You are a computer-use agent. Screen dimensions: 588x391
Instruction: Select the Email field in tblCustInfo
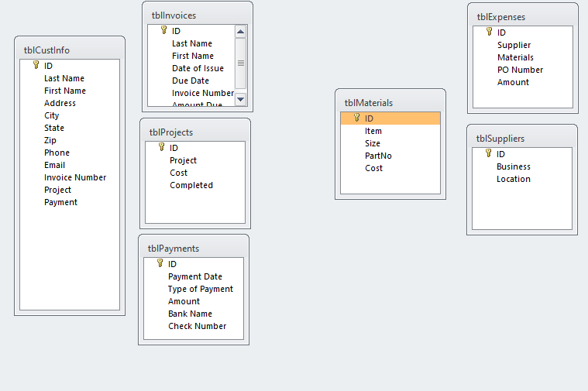point(70,165)
